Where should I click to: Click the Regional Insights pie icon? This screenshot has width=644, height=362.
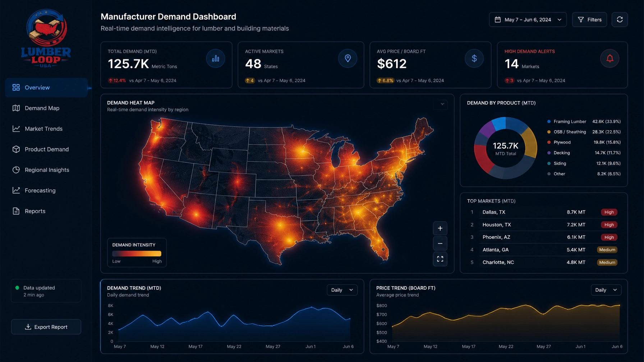(16, 170)
